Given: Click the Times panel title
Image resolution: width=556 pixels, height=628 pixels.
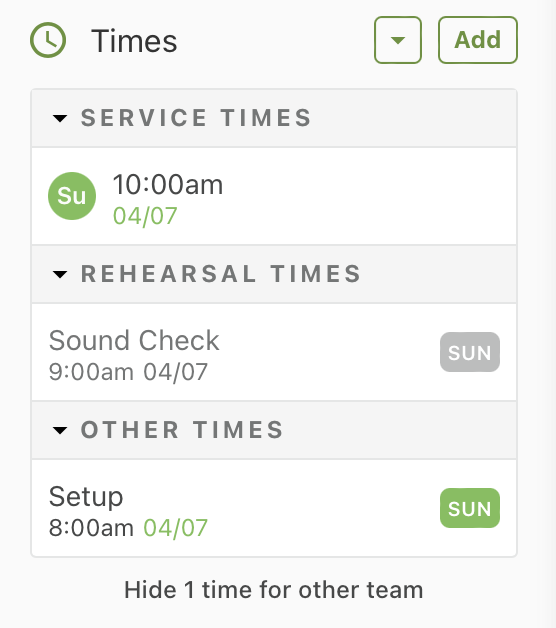Looking at the screenshot, I should tap(134, 41).
